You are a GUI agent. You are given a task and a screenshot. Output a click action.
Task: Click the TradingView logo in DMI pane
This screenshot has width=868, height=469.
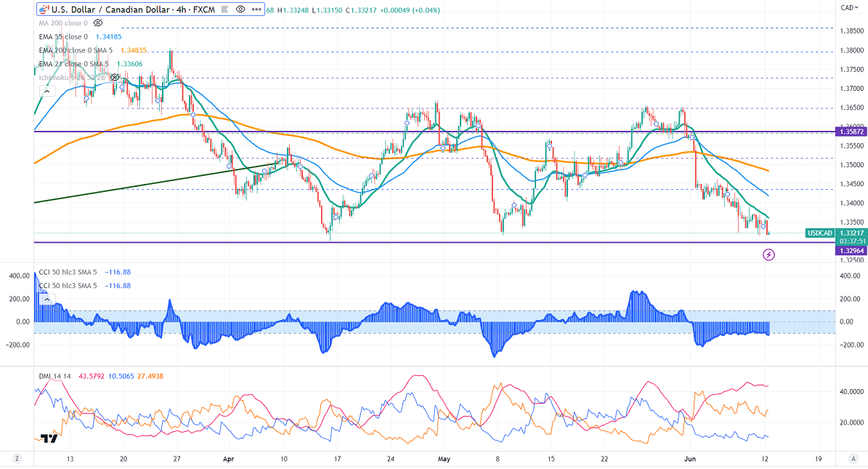[49, 438]
